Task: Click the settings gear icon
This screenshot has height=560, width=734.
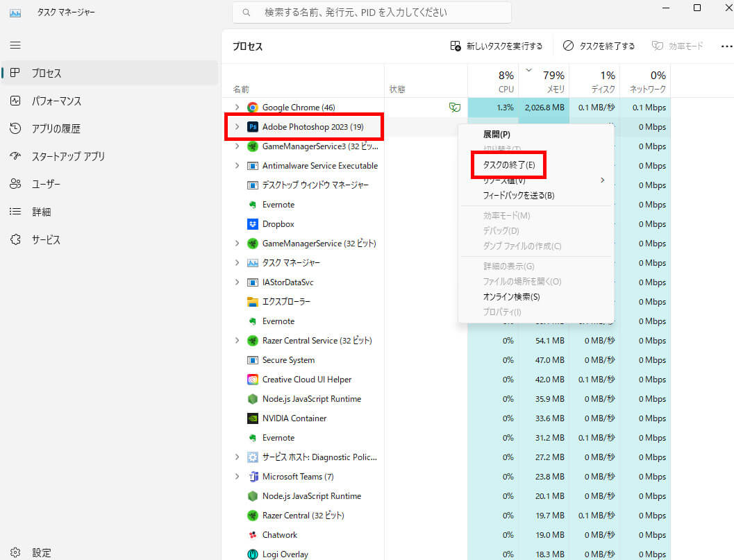Action: tap(15, 552)
